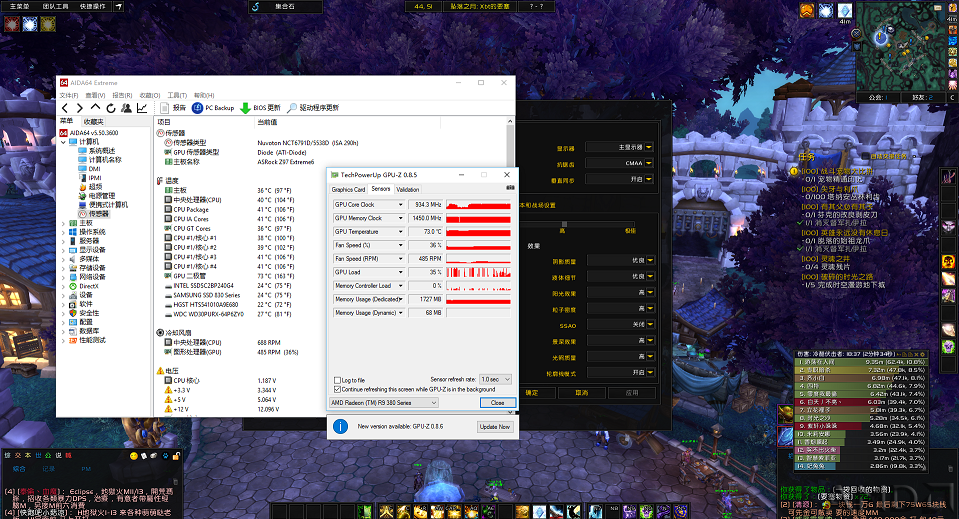This screenshot has height=519, width=959.
Task: Open 帮助(H) menu in AIDA64
Action: click(x=204, y=95)
